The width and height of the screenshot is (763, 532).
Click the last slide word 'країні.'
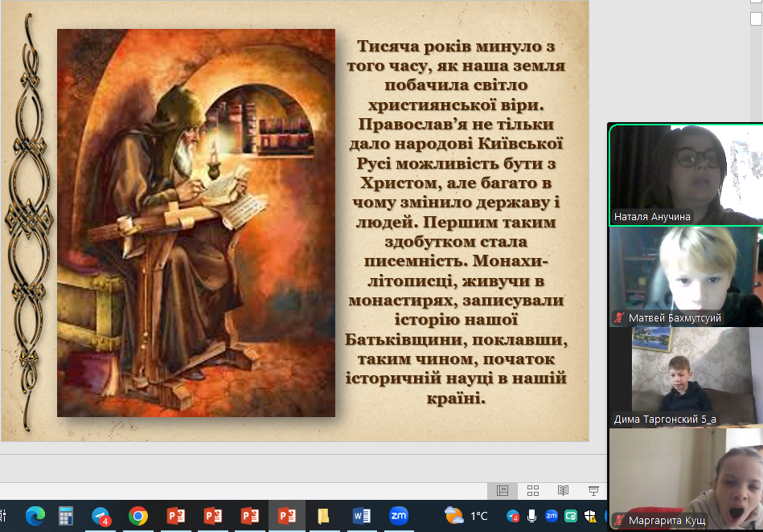click(x=456, y=399)
